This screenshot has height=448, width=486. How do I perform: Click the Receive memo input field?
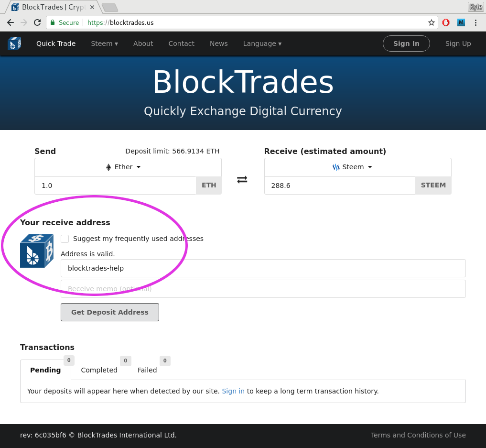[263, 289]
